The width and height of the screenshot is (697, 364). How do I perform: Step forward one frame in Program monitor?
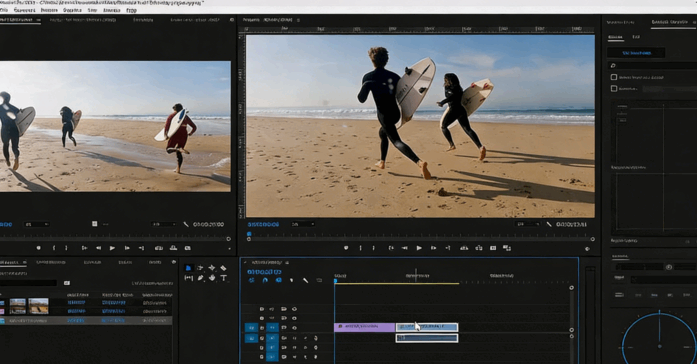tap(433, 248)
